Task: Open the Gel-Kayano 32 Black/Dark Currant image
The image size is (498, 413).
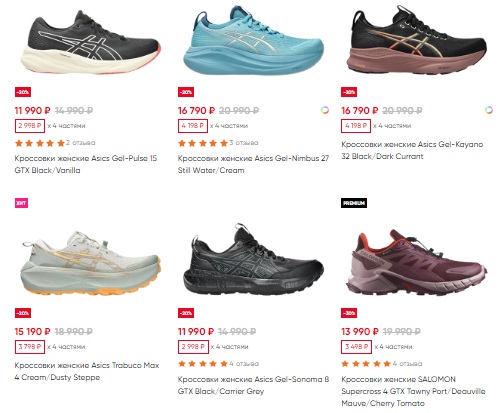Action: (x=417, y=40)
